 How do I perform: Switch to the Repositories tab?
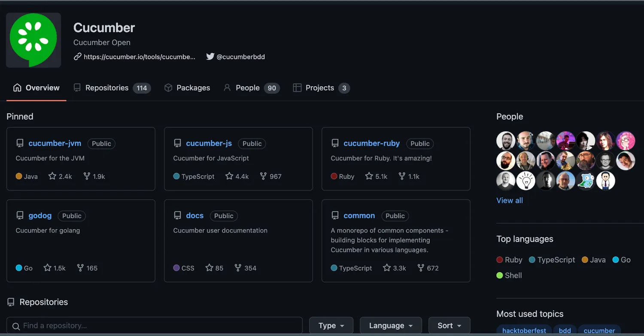click(112, 88)
